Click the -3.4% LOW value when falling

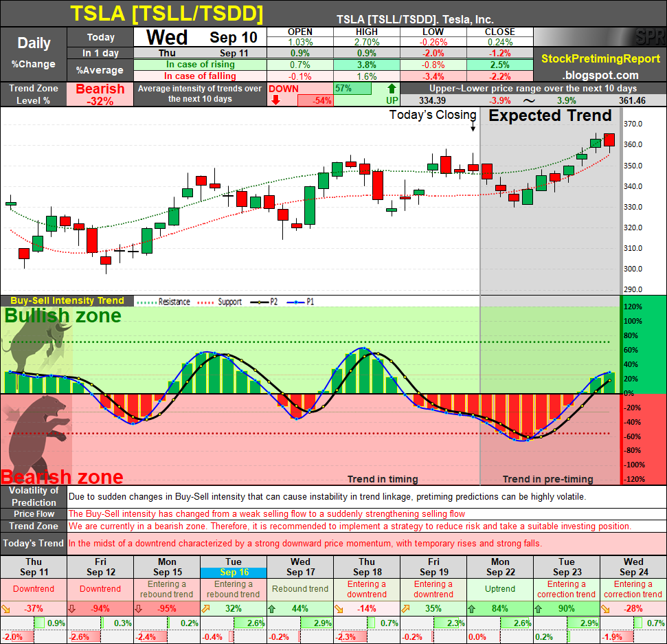(x=433, y=76)
